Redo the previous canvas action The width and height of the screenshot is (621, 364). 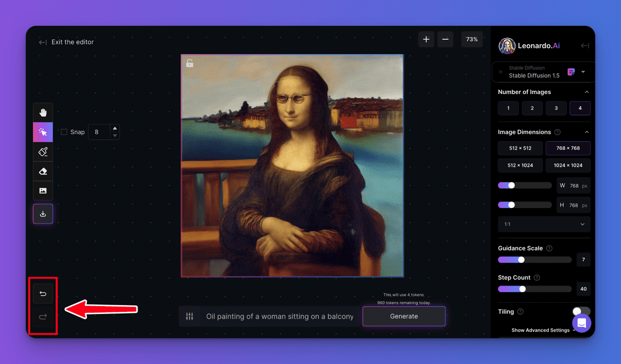click(x=43, y=316)
